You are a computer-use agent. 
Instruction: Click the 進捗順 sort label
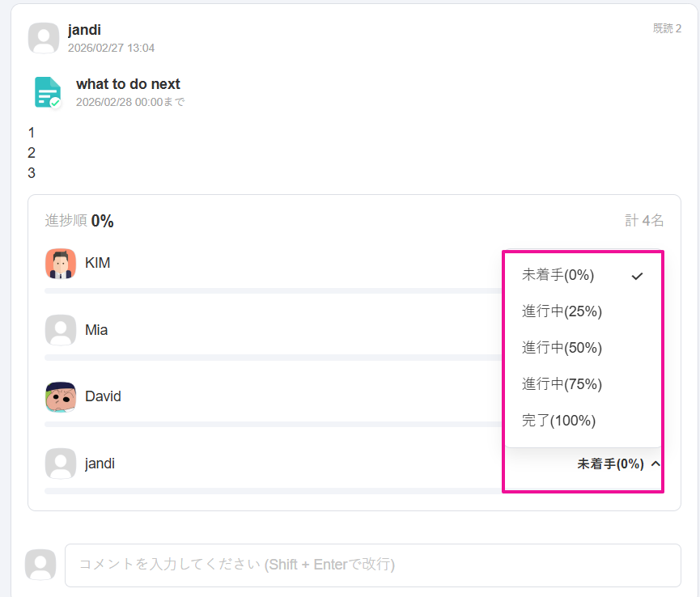coord(66,221)
